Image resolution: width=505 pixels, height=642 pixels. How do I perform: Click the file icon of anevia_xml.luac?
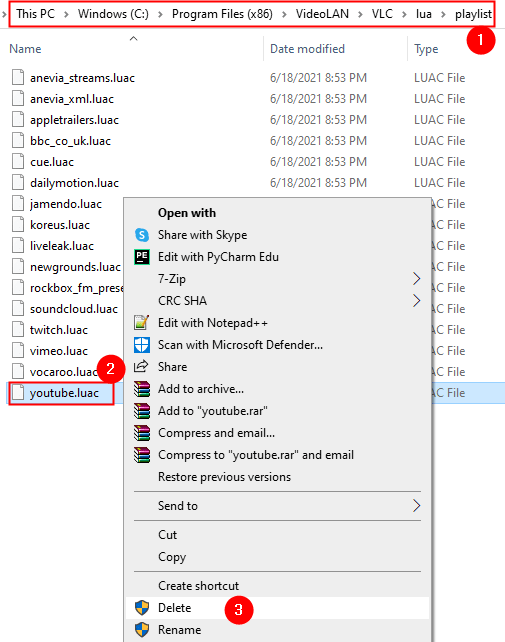[x=18, y=98]
